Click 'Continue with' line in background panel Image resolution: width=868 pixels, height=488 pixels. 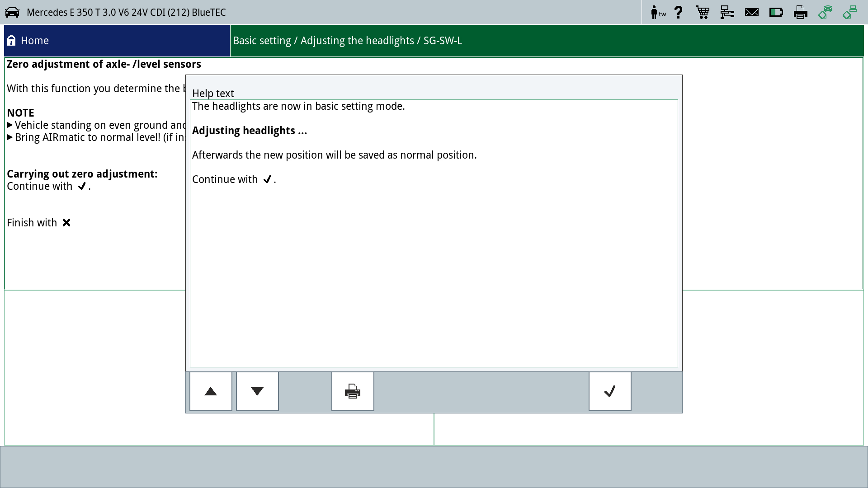tap(49, 186)
